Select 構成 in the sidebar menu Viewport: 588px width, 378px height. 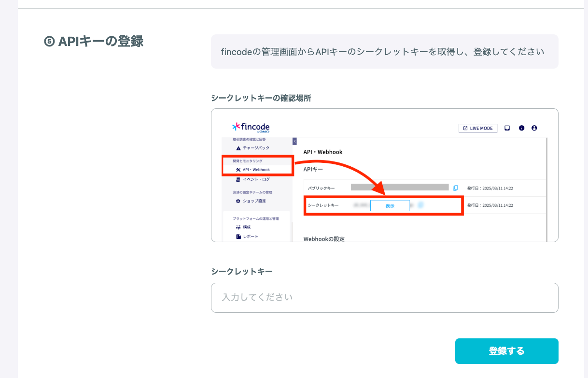[246, 227]
